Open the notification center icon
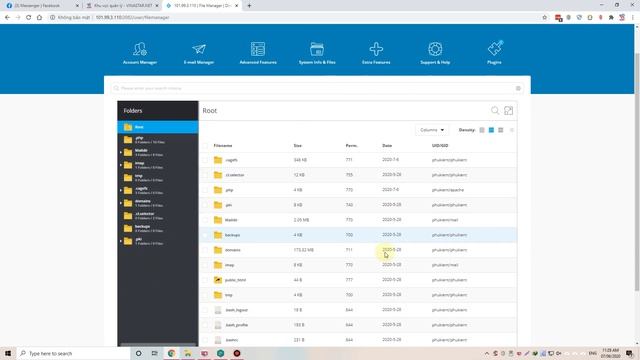This screenshot has height=360, width=640. [629, 353]
